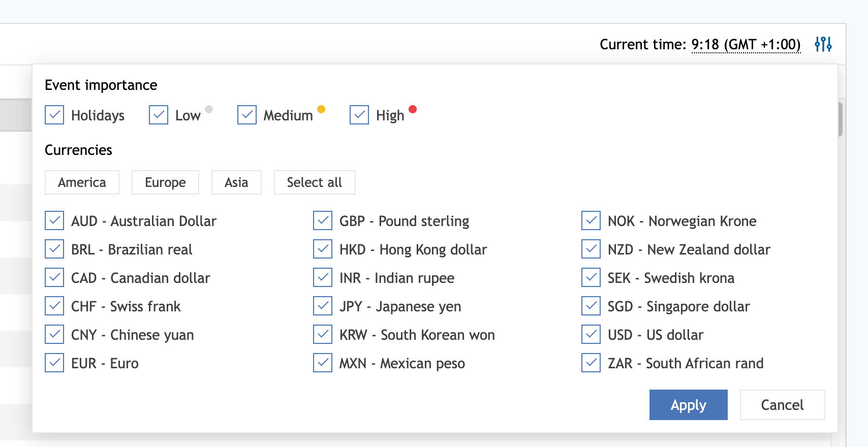This screenshot has height=447, width=868.
Task: Click the current time timezone link
Action: [x=746, y=45]
